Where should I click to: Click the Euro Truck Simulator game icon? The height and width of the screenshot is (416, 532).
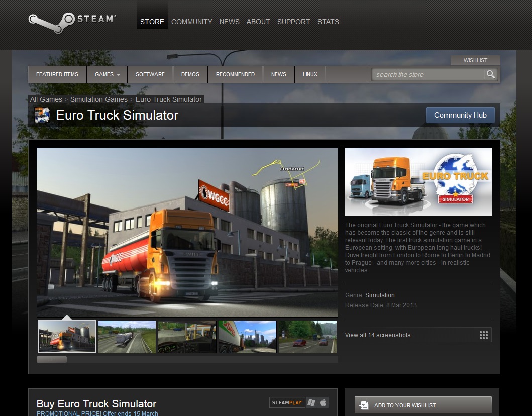(42, 115)
